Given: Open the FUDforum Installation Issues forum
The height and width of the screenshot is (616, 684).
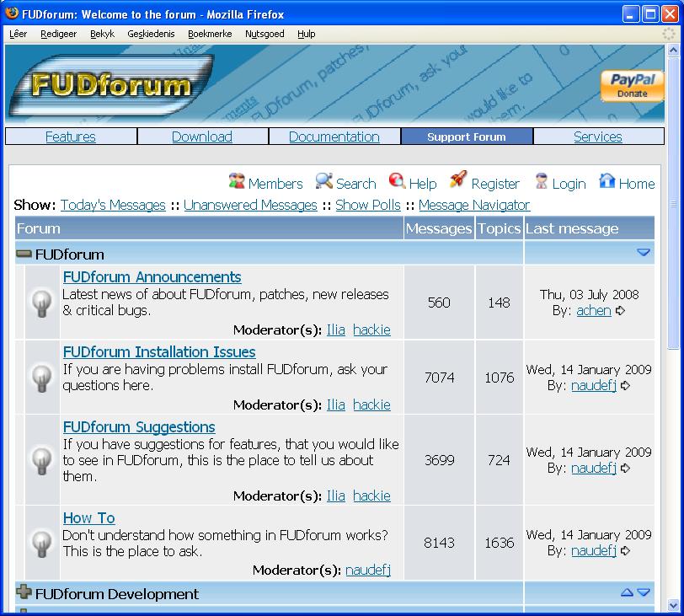Looking at the screenshot, I should click(x=159, y=352).
